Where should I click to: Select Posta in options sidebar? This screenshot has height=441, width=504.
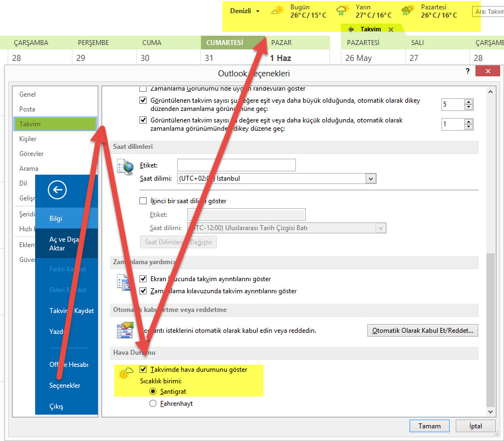(x=55, y=109)
